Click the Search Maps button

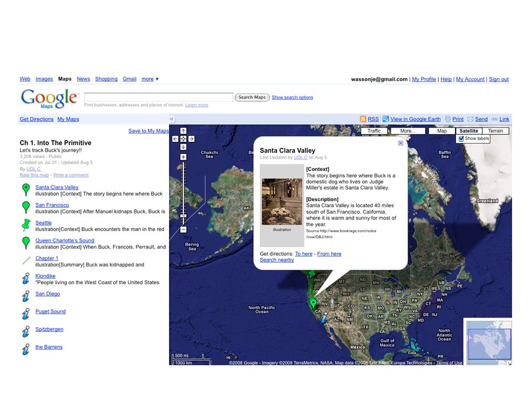point(252,98)
